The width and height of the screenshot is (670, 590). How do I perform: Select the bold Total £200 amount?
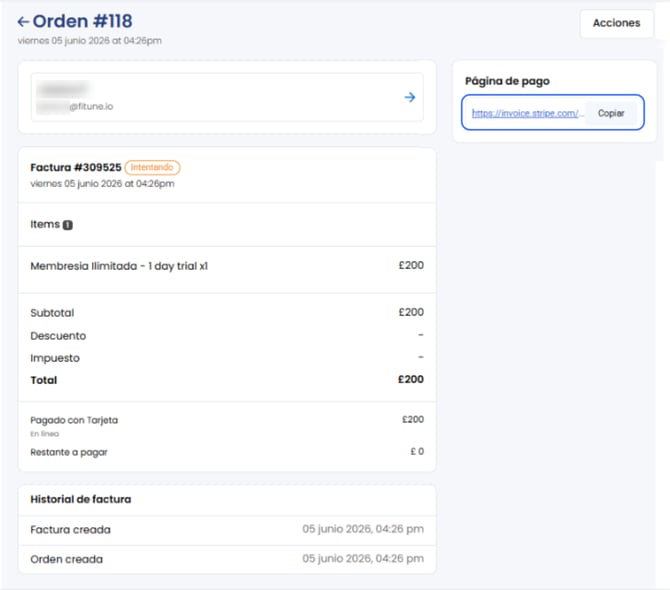[x=411, y=379]
